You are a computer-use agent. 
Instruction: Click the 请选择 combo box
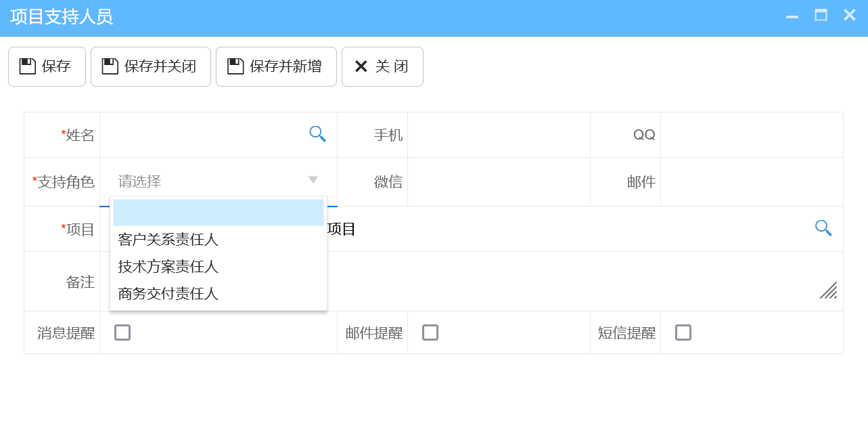pos(203,180)
